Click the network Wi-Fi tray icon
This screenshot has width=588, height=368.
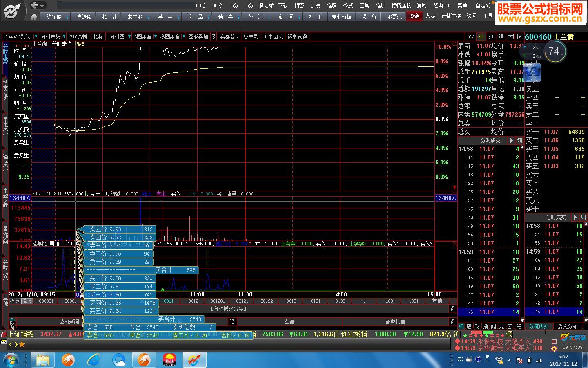(499, 360)
